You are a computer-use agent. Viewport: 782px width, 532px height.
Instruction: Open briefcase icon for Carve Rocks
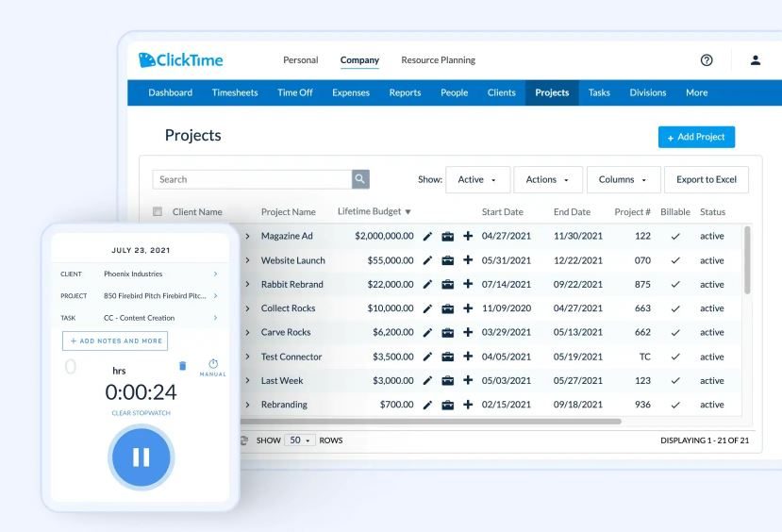tap(448, 333)
